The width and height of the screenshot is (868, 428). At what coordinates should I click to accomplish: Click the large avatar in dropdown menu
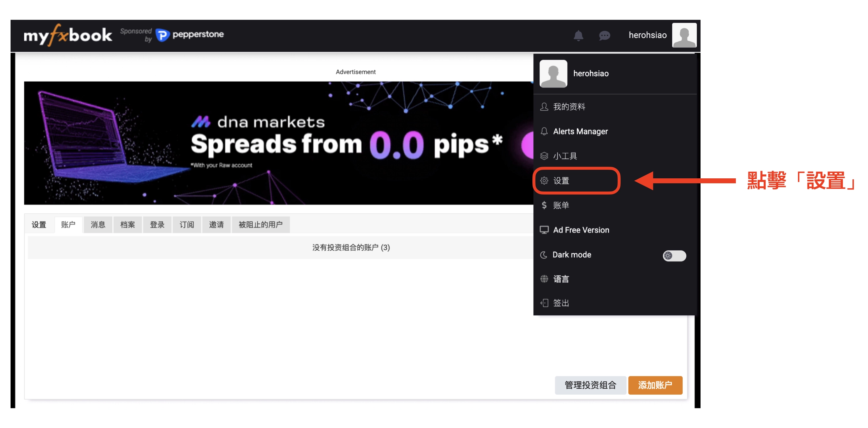[553, 73]
